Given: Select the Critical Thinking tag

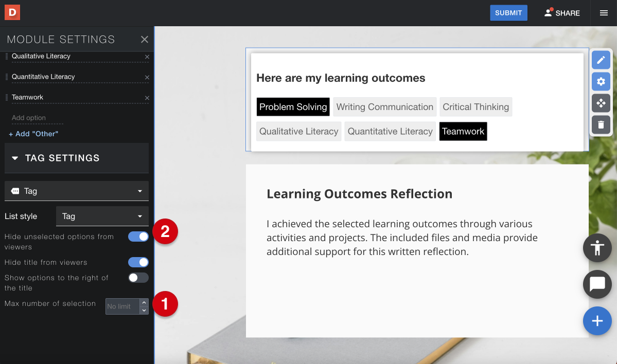Looking at the screenshot, I should click(475, 107).
